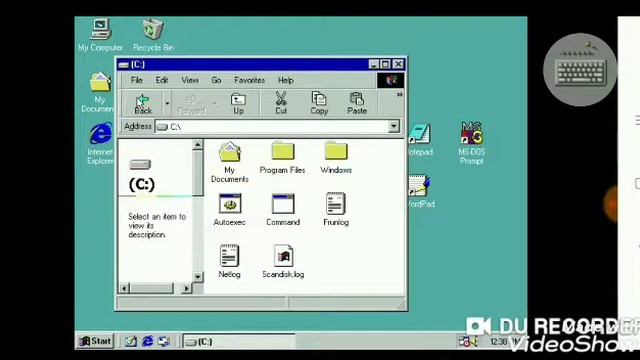Screen dimensions: 640x360
Task: Open the Recycle Bin desktop icon
Action: (x=153, y=35)
